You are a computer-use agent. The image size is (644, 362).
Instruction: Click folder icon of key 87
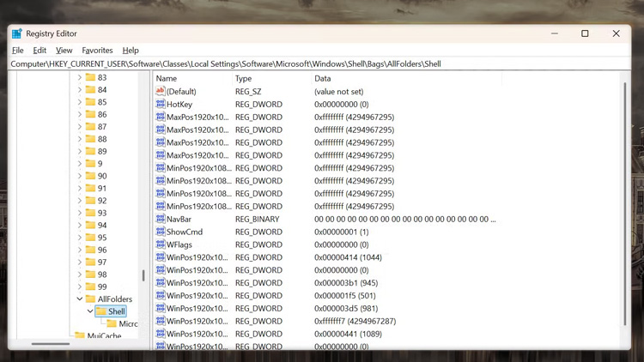(90, 126)
